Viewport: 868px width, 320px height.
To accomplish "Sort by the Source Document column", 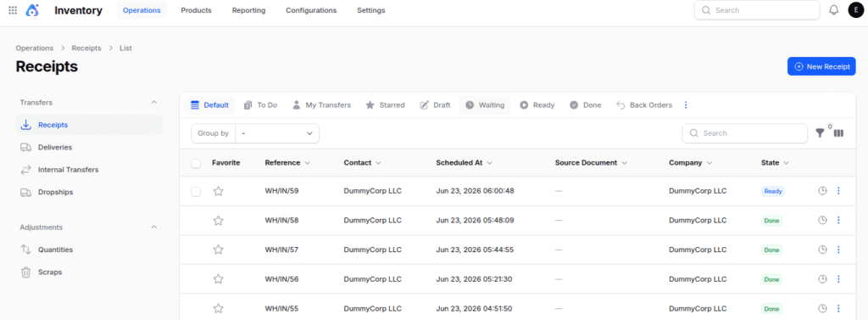I will coord(591,163).
